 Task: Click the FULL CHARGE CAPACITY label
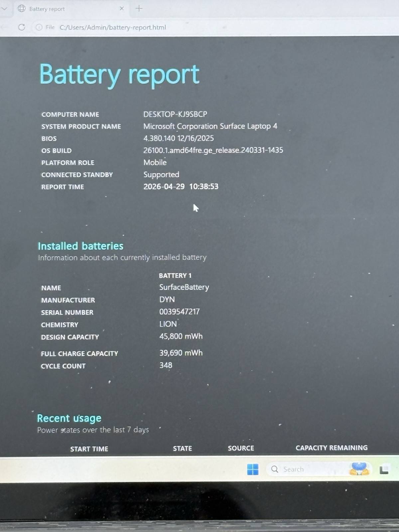click(79, 354)
